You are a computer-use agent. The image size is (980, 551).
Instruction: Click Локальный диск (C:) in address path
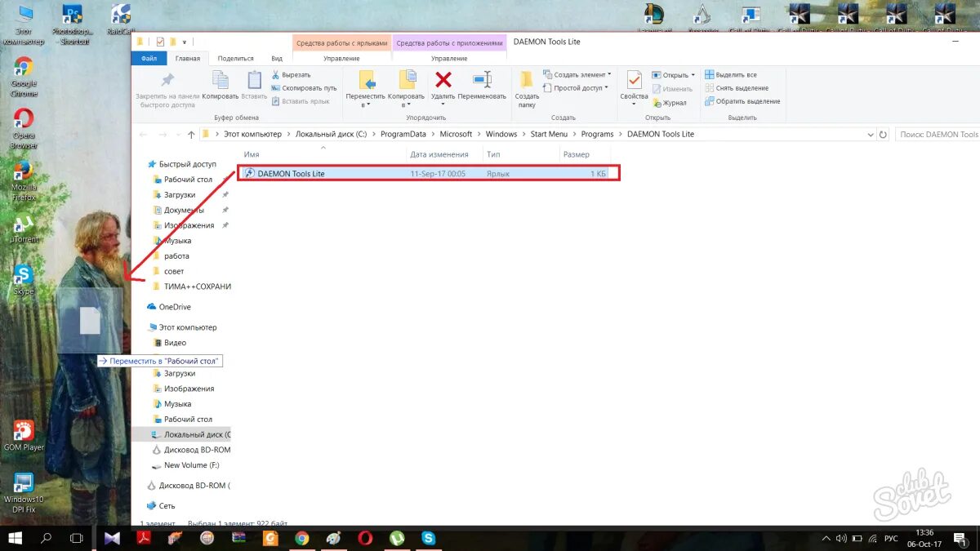[331, 134]
